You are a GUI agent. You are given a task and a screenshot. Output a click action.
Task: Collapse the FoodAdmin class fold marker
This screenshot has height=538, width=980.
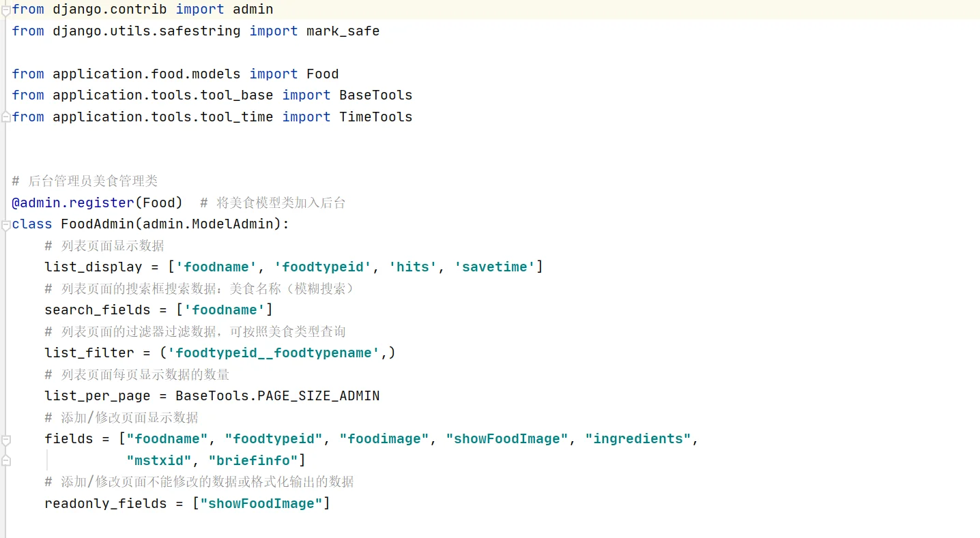(6, 224)
